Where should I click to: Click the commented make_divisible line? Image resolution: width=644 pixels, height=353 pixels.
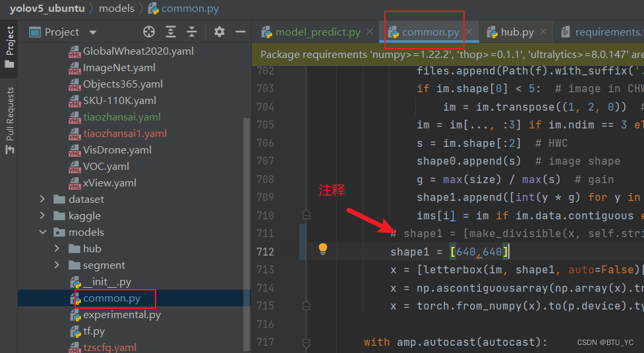point(517,233)
